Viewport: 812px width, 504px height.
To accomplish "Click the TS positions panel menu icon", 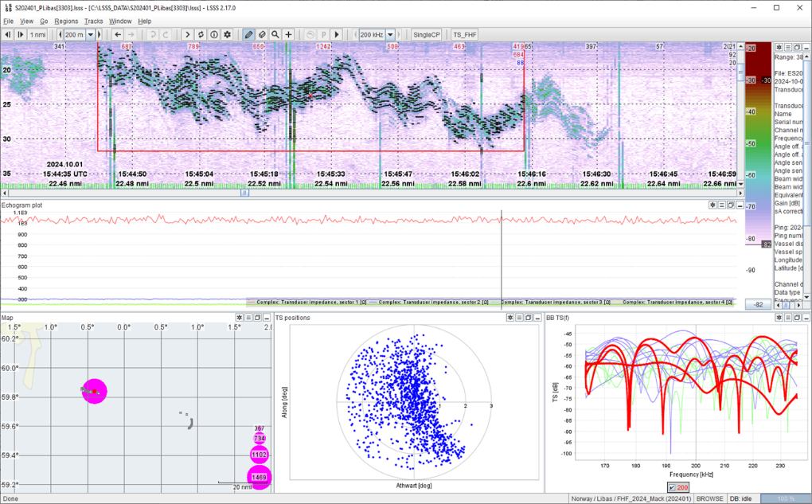I will click(x=518, y=316).
